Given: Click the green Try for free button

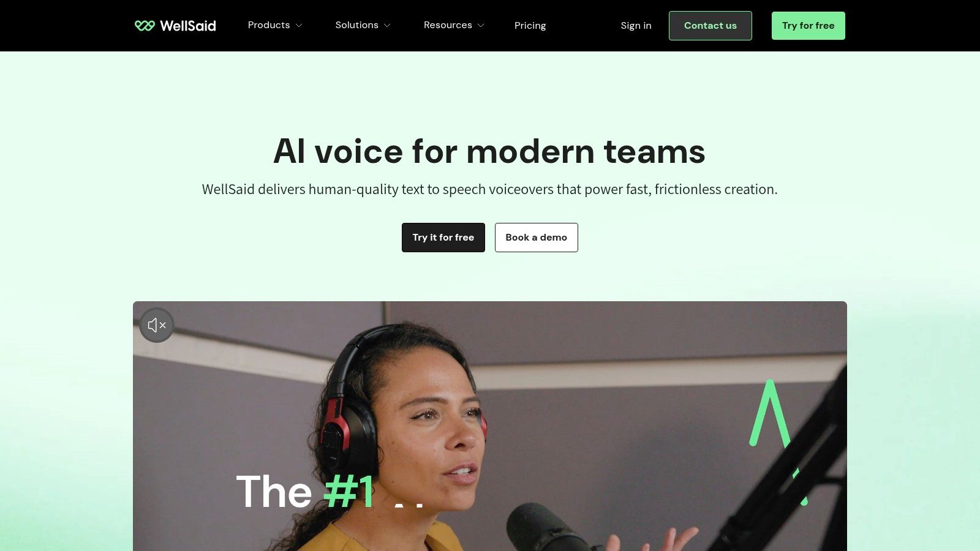Looking at the screenshot, I should tap(808, 26).
